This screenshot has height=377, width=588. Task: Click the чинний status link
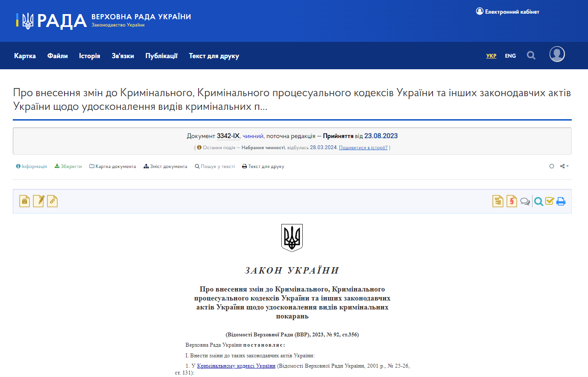pyautogui.click(x=253, y=136)
